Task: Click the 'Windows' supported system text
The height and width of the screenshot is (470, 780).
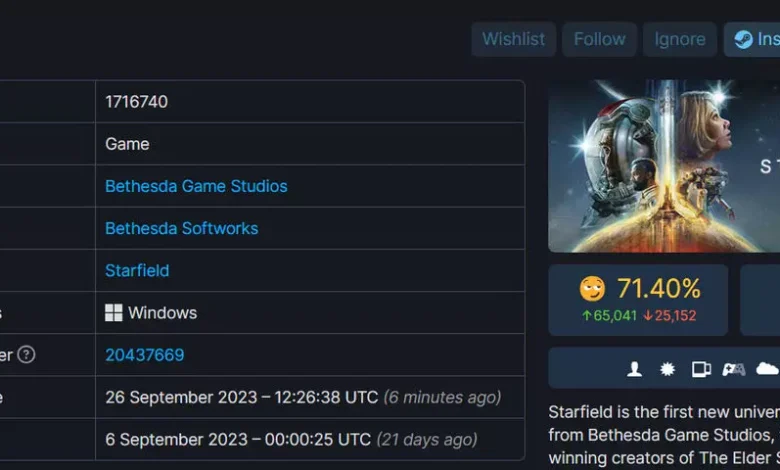Action: coord(163,313)
